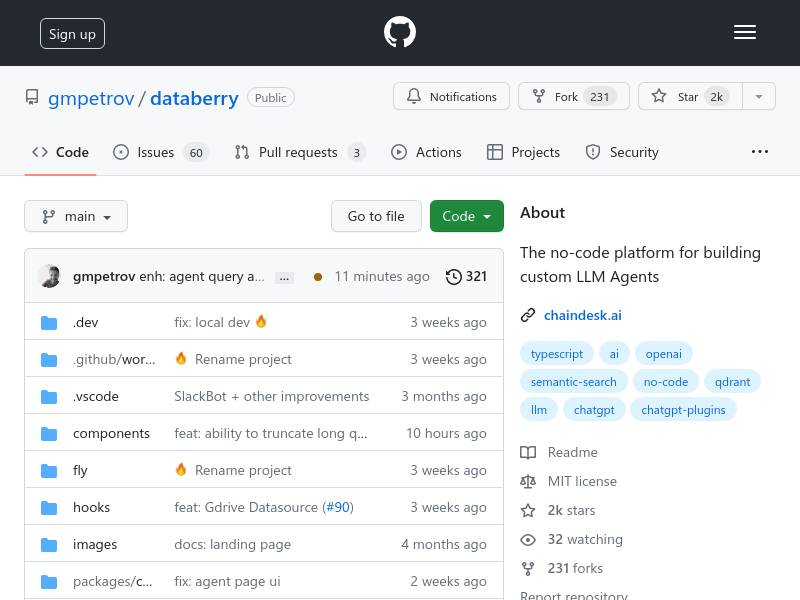Open the .github/wor... folder
800x600 pixels.
coord(114,360)
